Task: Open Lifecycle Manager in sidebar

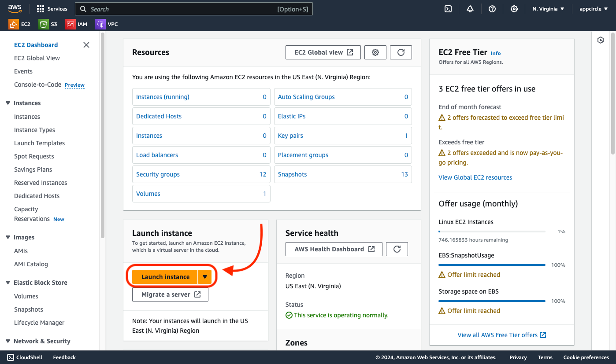Action: (x=39, y=323)
